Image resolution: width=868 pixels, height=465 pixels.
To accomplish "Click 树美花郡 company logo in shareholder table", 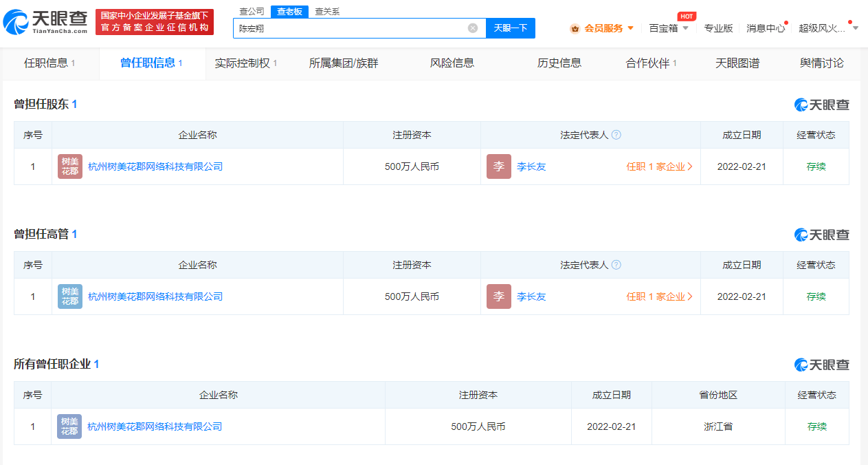I will coord(70,166).
